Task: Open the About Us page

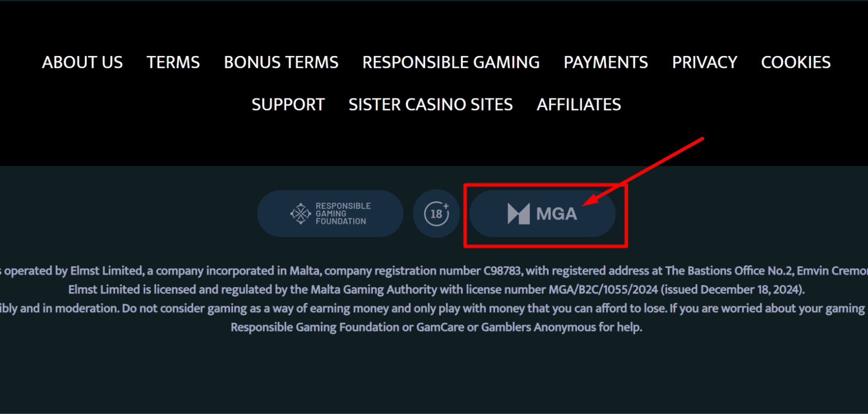Action: click(x=83, y=62)
